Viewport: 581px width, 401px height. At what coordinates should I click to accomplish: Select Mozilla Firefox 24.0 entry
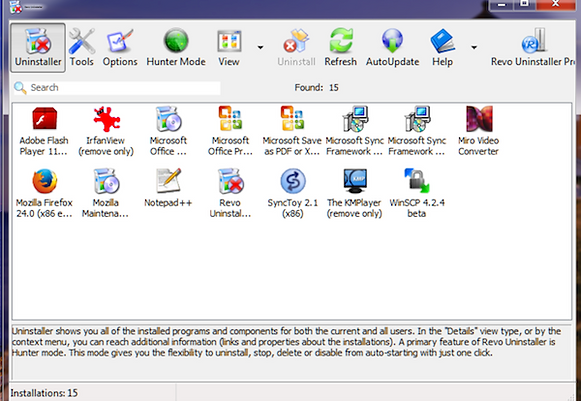pyautogui.click(x=44, y=193)
